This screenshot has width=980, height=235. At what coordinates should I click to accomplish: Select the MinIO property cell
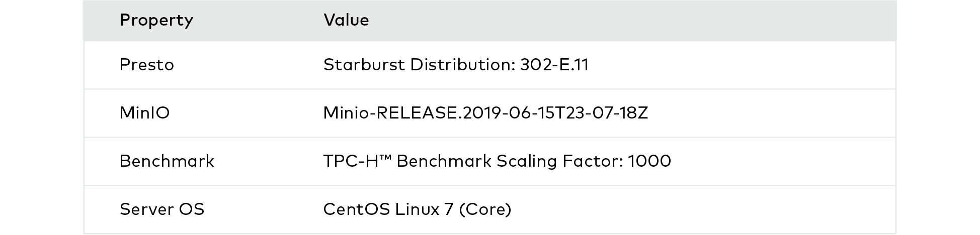tap(144, 113)
